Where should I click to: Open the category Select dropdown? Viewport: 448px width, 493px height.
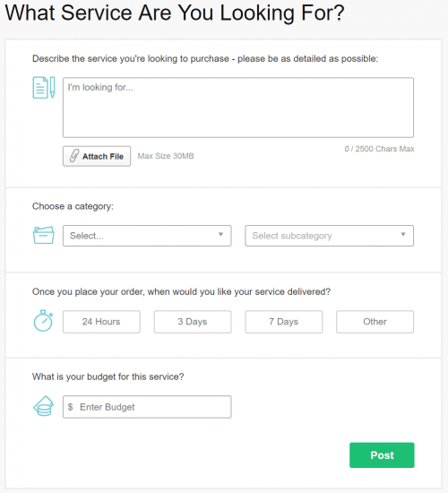(147, 236)
